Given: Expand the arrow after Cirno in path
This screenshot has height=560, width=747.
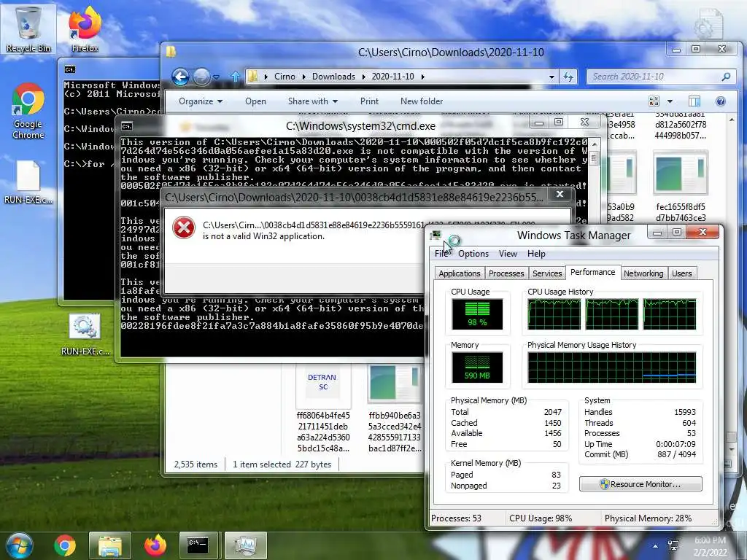Looking at the screenshot, I should click(x=303, y=77).
